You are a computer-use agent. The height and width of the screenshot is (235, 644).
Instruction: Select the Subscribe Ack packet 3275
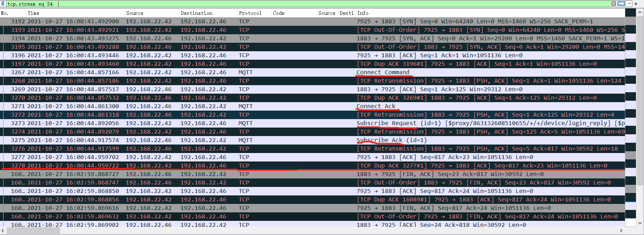[x=312, y=140]
